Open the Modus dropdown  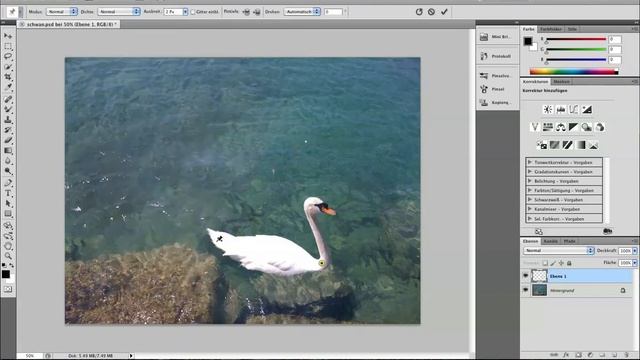pos(62,12)
